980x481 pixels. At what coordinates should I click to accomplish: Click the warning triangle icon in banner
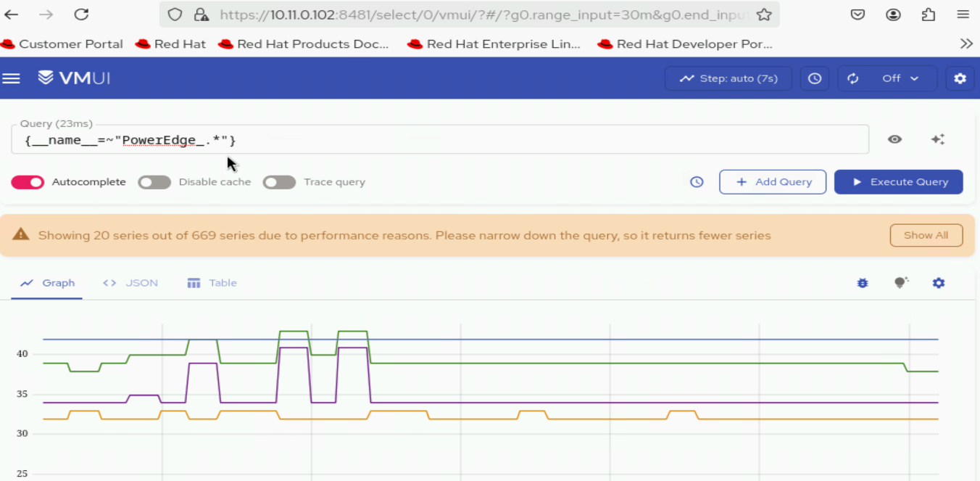click(x=21, y=234)
